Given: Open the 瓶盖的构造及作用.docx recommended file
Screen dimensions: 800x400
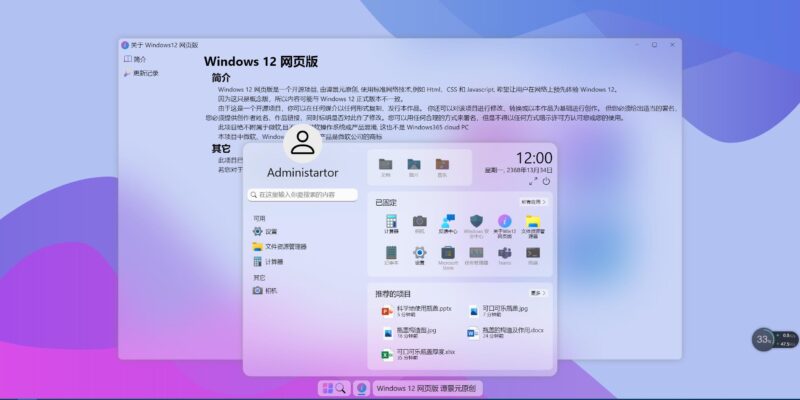Looking at the screenshot, I should [x=506, y=333].
